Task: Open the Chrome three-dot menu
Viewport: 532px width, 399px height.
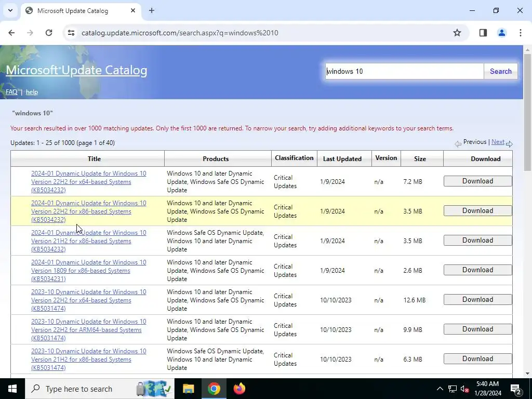Action: tap(521, 33)
